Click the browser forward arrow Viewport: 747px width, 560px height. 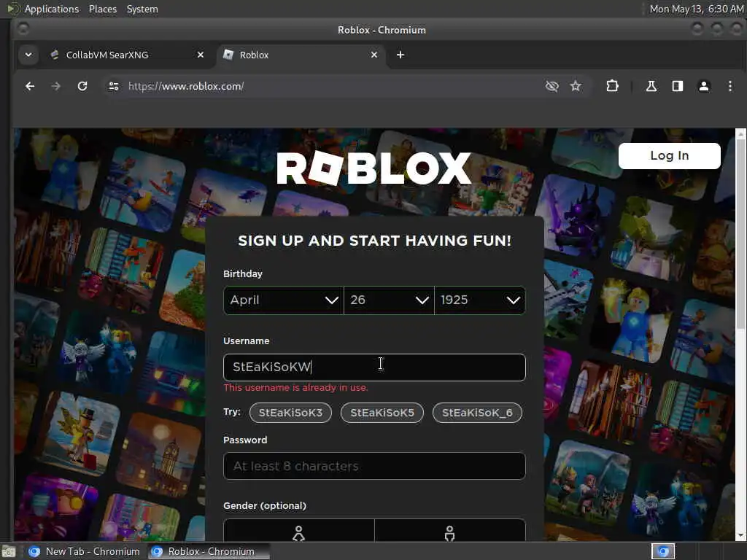pyautogui.click(x=55, y=86)
